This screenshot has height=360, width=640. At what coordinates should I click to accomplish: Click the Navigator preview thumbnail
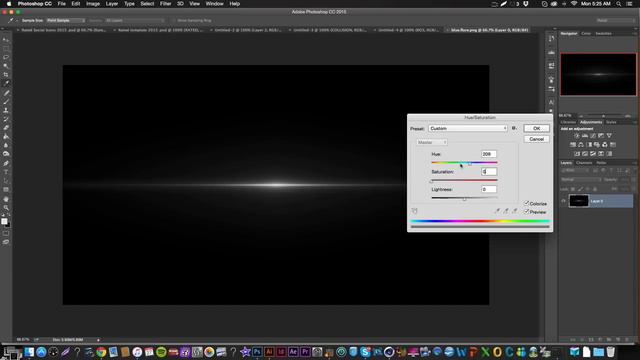pyautogui.click(x=598, y=74)
